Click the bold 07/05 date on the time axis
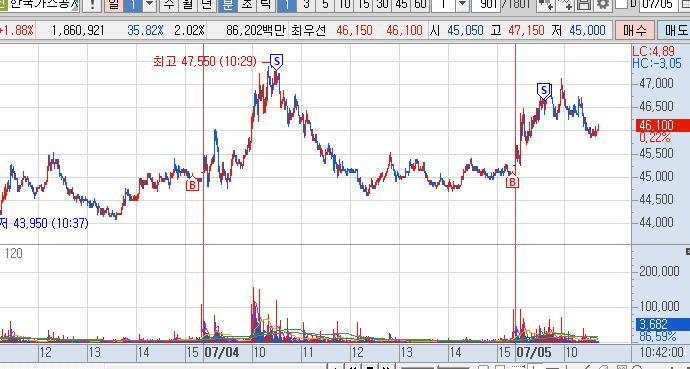 (x=533, y=353)
